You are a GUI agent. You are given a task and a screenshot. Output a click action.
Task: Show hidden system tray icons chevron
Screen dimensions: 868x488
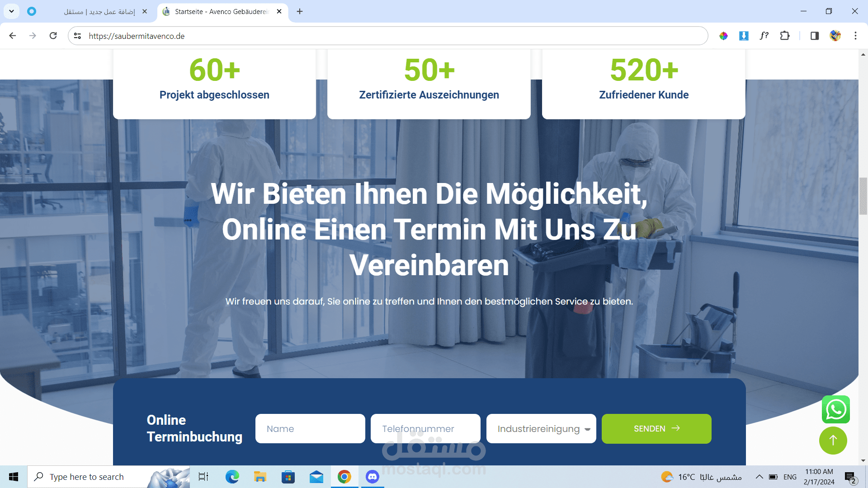click(759, 477)
